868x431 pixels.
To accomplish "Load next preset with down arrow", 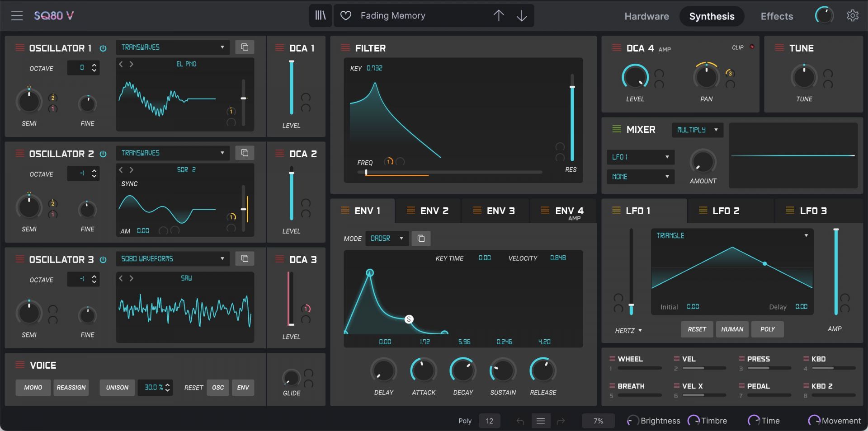I will 522,16.
